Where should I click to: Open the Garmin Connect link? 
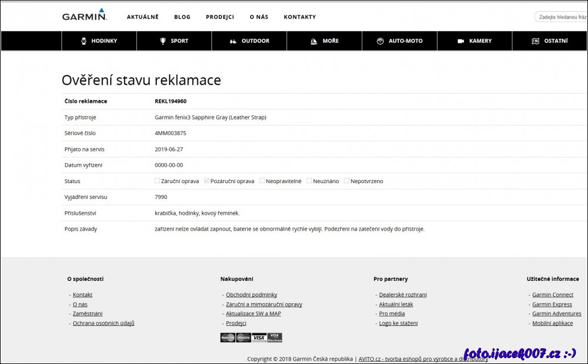click(552, 294)
